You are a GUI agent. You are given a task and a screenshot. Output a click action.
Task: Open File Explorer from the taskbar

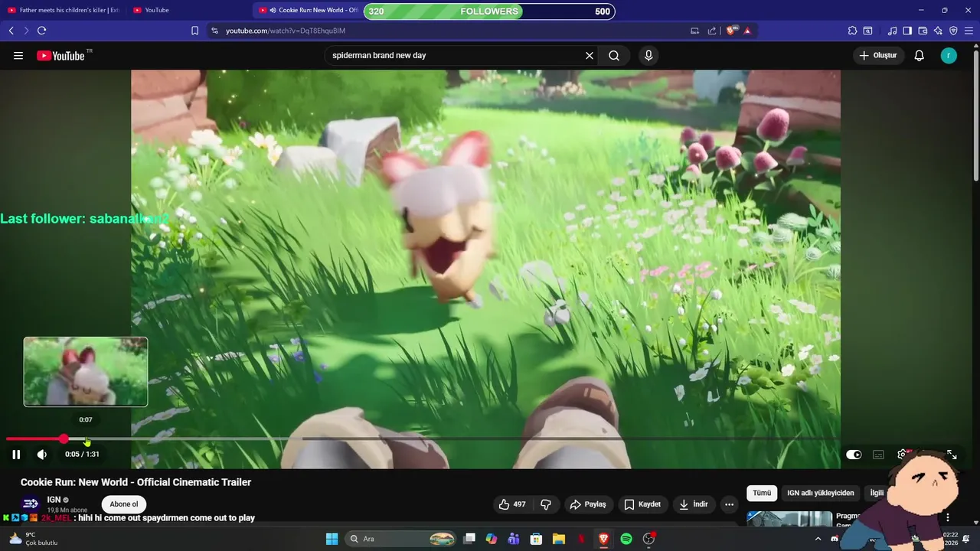point(558,539)
